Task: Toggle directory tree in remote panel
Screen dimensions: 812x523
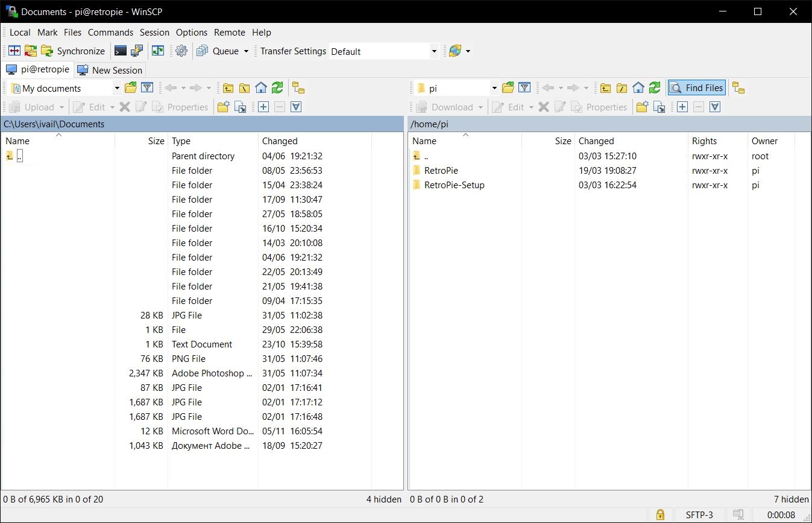Action: coord(738,88)
